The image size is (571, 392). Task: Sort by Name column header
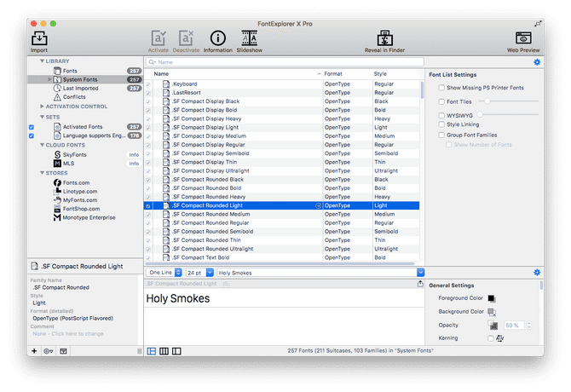tap(237, 74)
